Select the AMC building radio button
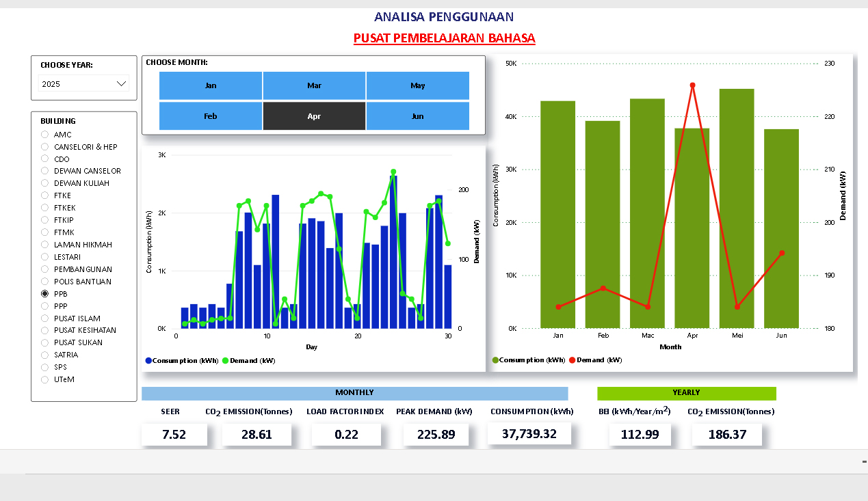Viewport: 868px width, 501px height. tap(45, 135)
